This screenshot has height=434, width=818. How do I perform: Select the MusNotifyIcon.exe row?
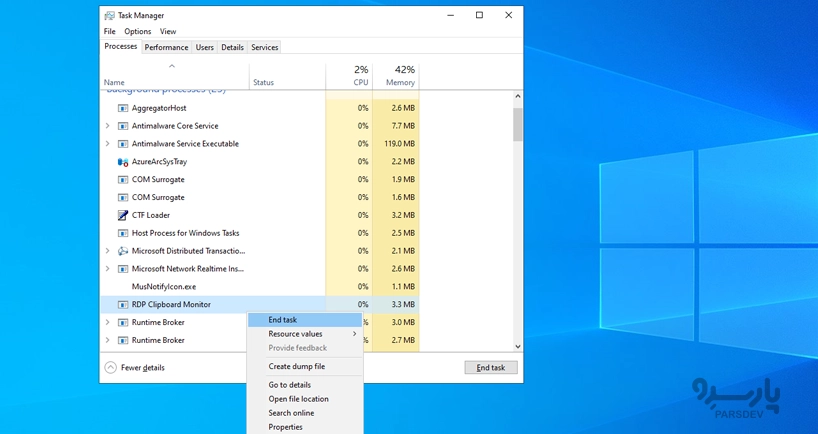(260, 286)
